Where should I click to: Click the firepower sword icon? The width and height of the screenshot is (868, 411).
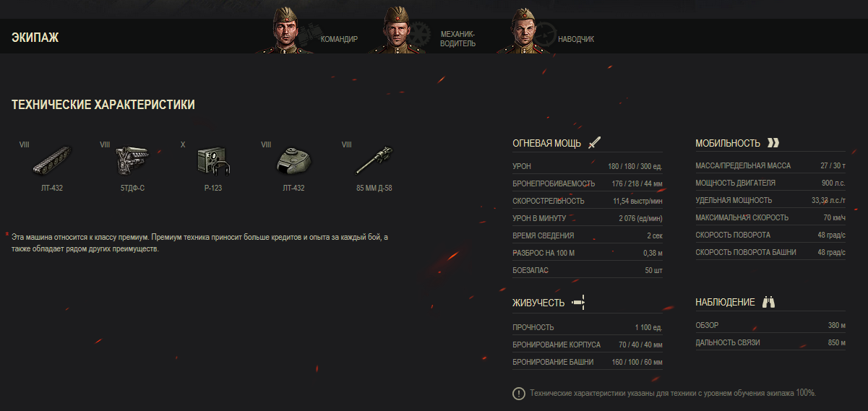(594, 142)
